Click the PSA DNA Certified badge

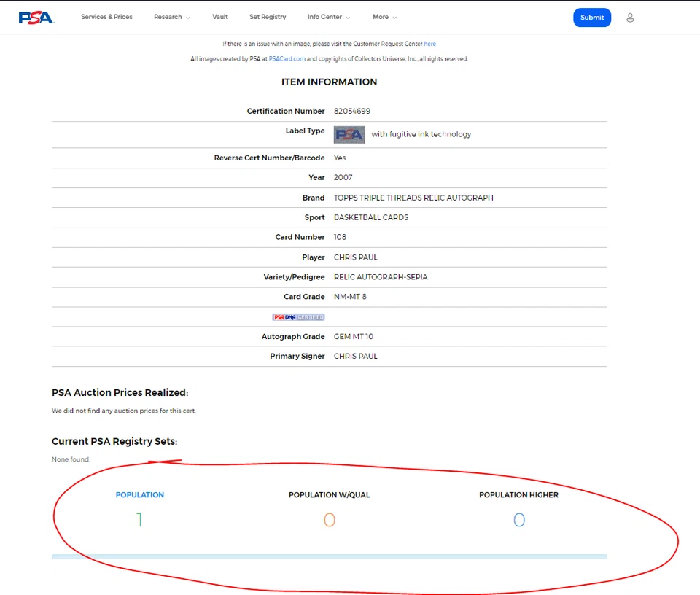click(299, 317)
